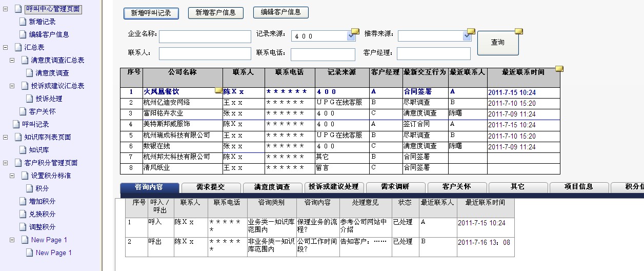Viewport: 644px width, 271px height.
Task: Collapse the 汇总表 tree node
Action: (6, 47)
